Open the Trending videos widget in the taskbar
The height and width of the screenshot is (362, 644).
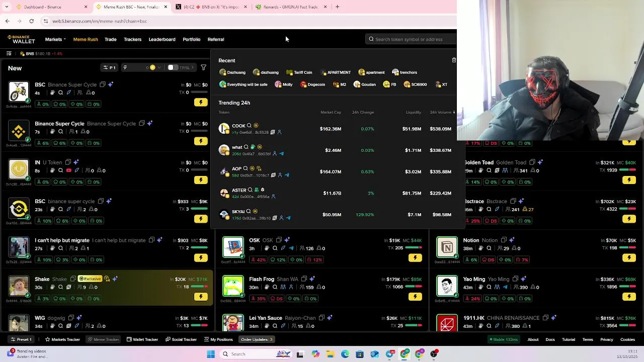point(28,354)
